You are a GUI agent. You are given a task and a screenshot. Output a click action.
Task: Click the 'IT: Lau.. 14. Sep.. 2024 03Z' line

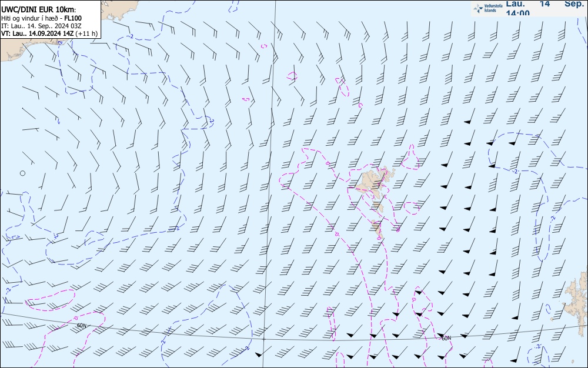(41, 26)
